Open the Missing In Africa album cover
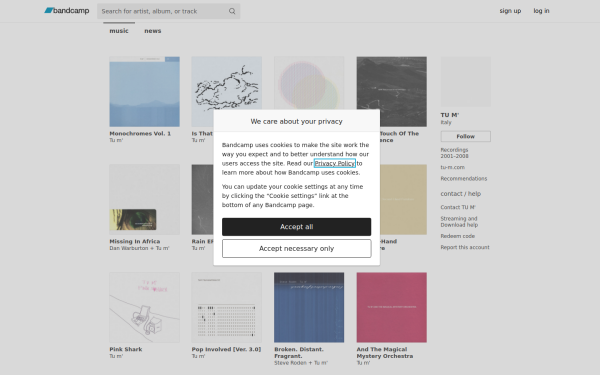 pyautogui.click(x=144, y=199)
